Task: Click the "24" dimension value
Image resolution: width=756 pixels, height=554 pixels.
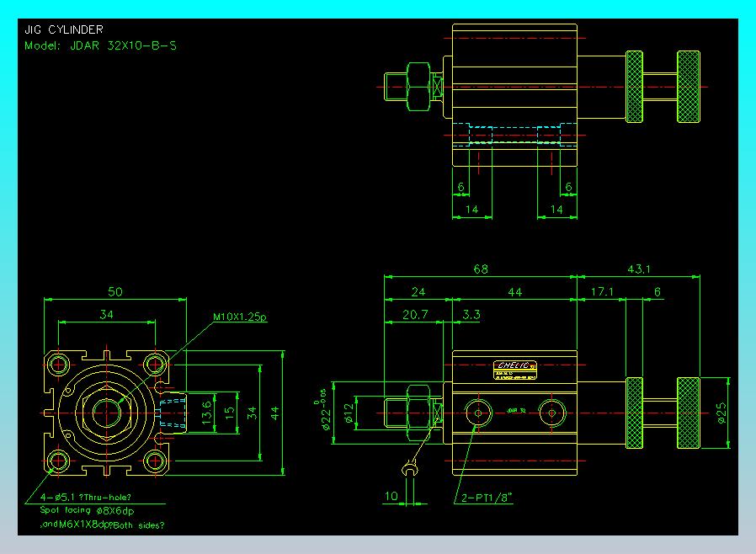Action: (x=418, y=291)
